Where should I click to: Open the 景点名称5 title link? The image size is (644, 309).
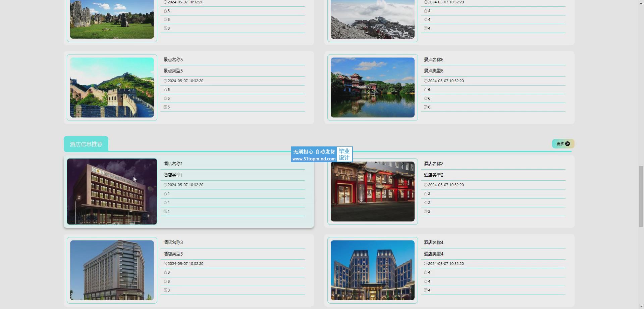point(173,60)
